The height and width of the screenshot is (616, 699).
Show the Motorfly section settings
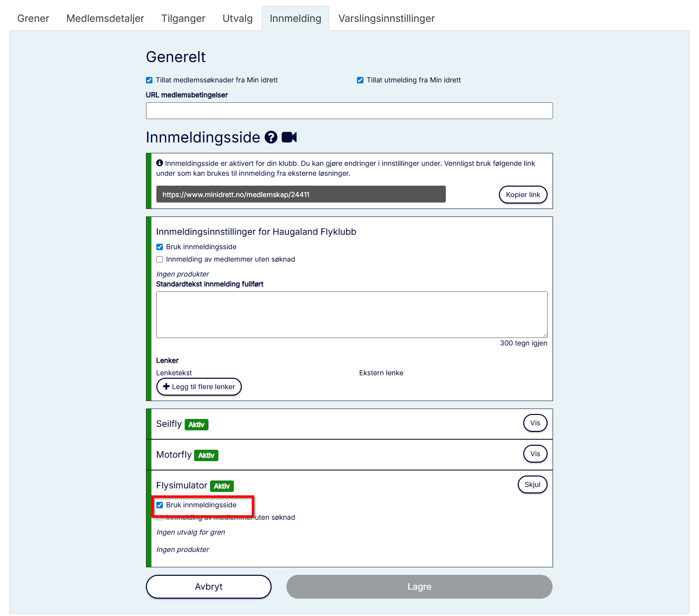coord(535,454)
